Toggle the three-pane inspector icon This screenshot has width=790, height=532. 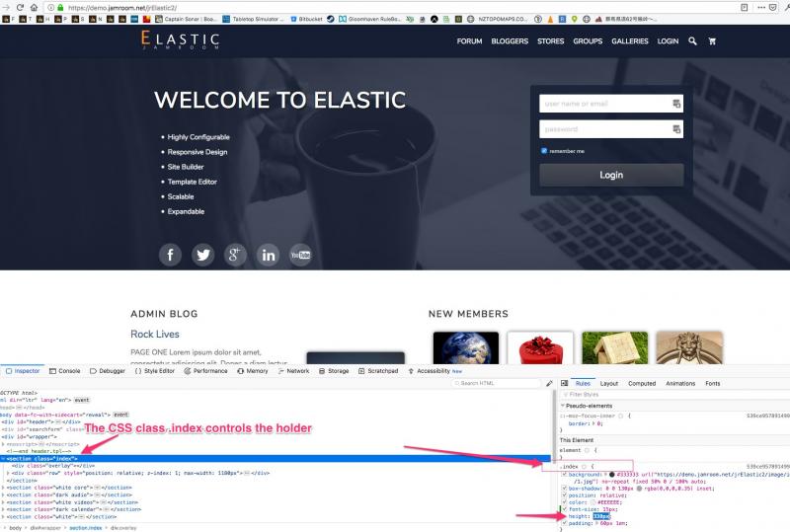pos(564,383)
